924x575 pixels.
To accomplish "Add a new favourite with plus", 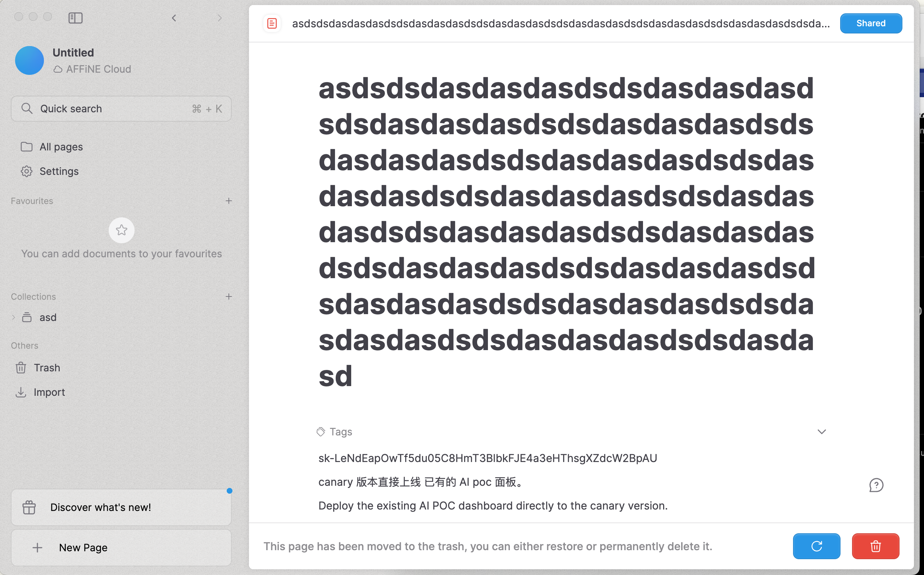I will (x=228, y=201).
